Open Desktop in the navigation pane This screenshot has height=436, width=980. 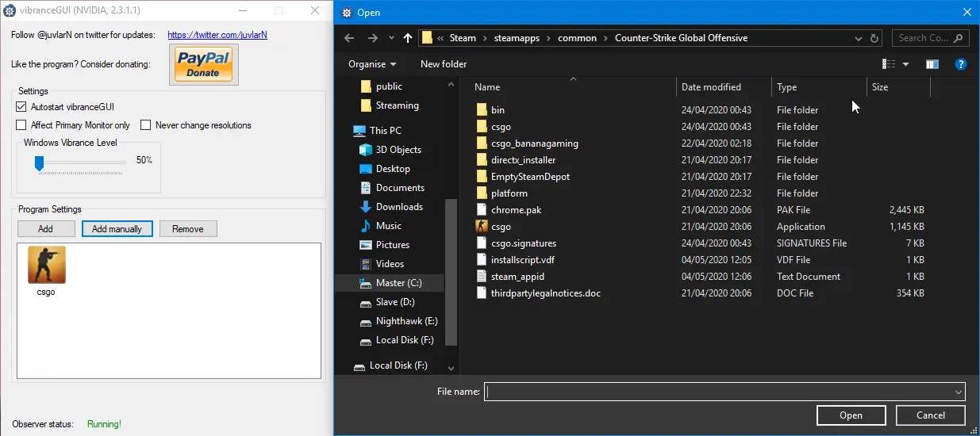point(393,169)
